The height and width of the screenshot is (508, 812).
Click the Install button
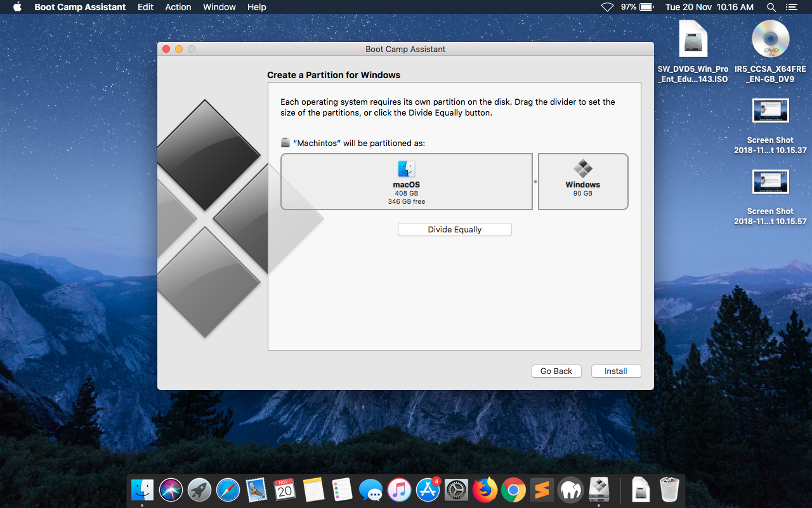click(615, 371)
